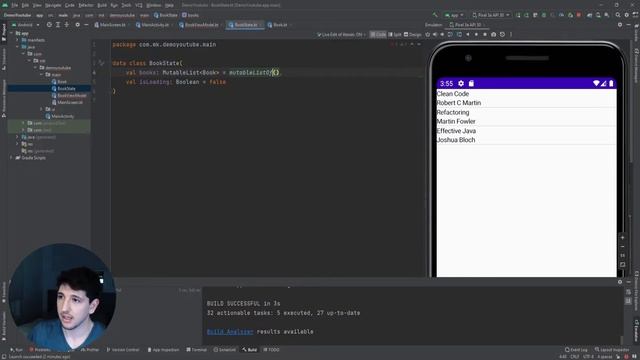This screenshot has height=360, width=640.
Task: Open the Event Log
Action: (576, 350)
